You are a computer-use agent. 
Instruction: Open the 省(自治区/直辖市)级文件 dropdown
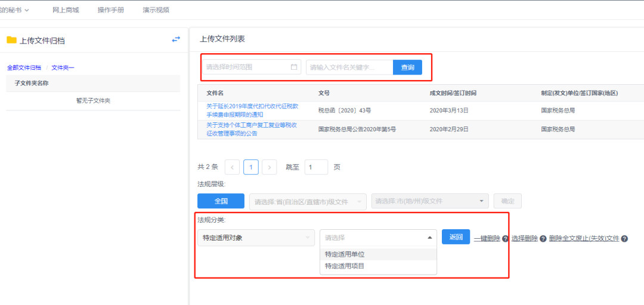coord(308,201)
